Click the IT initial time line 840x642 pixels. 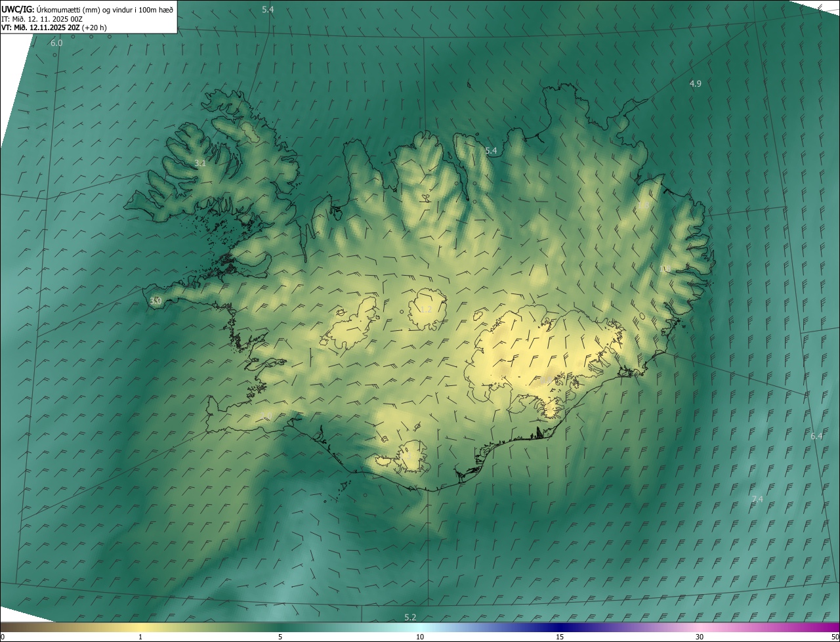(x=41, y=18)
